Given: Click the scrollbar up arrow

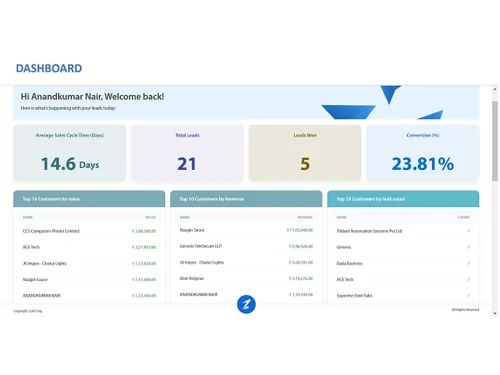Looking at the screenshot, I should [x=495, y=89].
